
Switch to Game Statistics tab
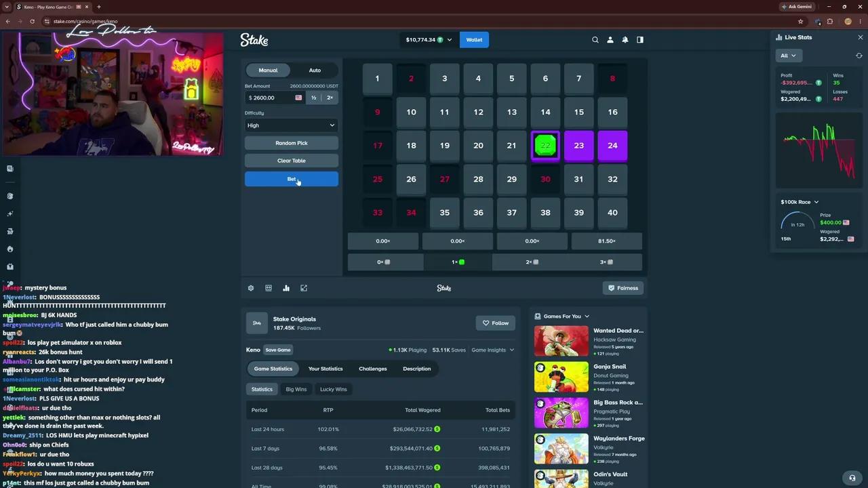point(273,369)
